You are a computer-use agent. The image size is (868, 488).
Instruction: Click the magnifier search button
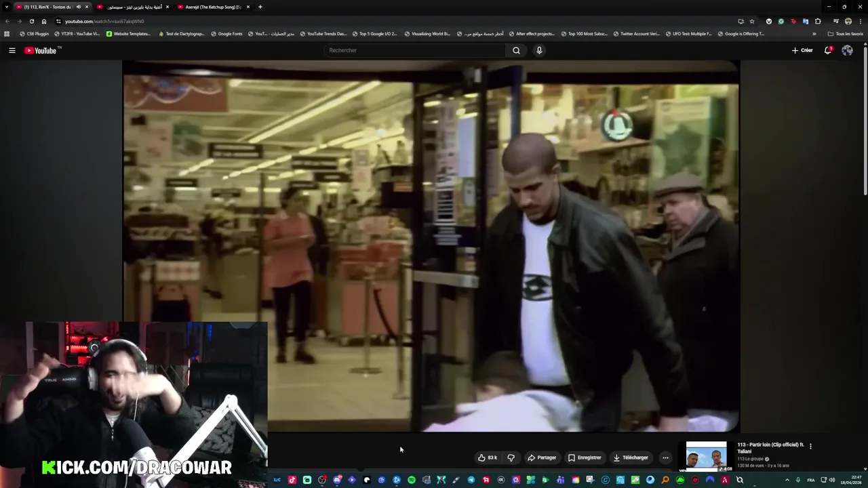(516, 50)
